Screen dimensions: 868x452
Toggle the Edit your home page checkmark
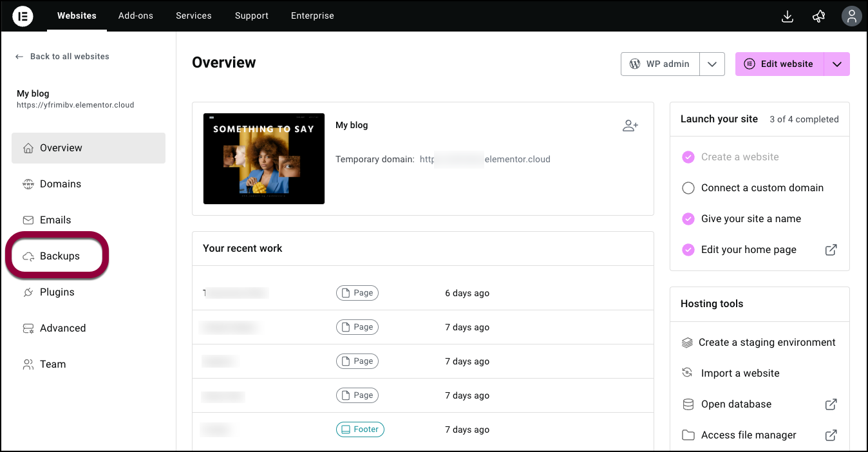point(688,250)
